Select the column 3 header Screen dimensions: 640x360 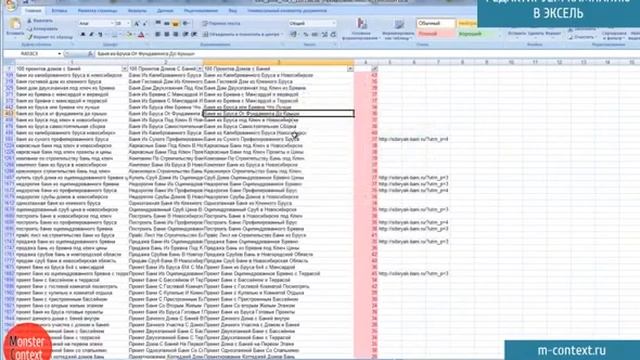[278, 62]
